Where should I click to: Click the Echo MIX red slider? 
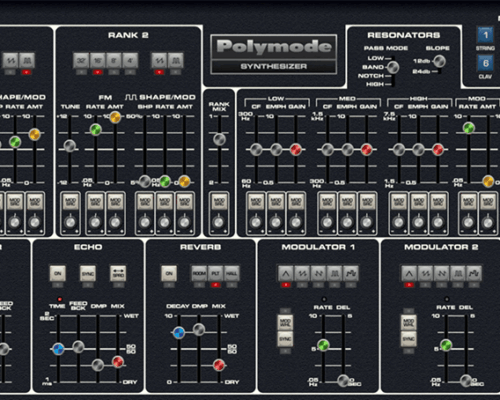[118, 362]
